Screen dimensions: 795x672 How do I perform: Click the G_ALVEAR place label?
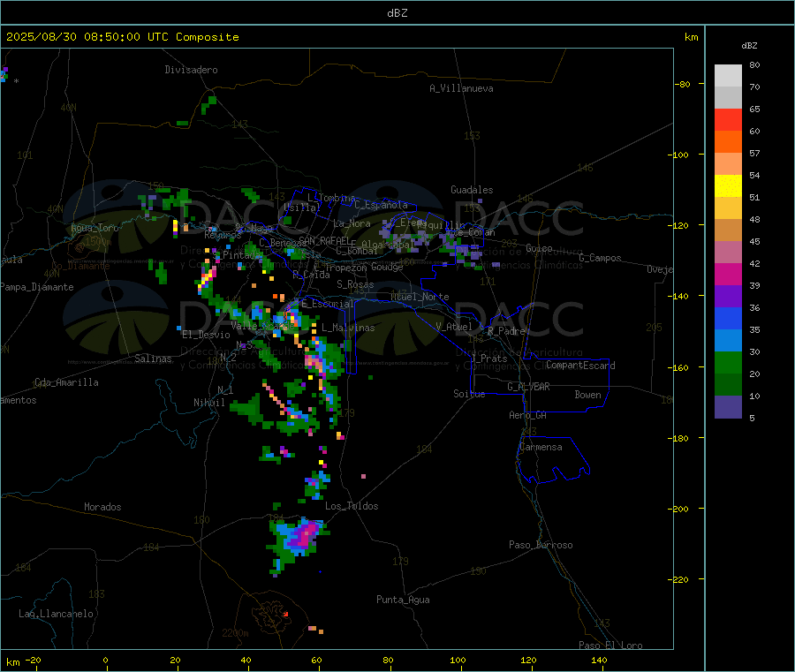pos(529,387)
